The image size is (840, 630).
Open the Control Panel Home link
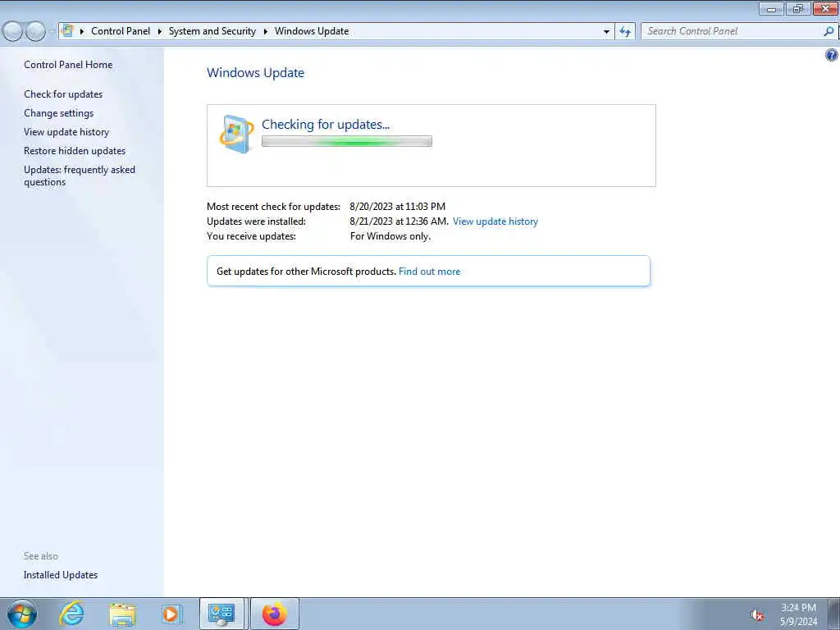click(x=68, y=65)
